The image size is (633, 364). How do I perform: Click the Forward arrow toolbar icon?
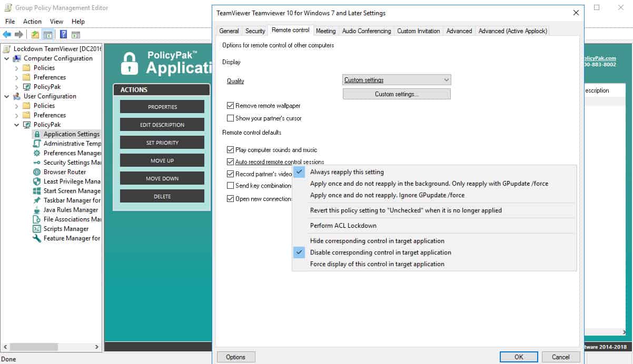click(x=18, y=35)
